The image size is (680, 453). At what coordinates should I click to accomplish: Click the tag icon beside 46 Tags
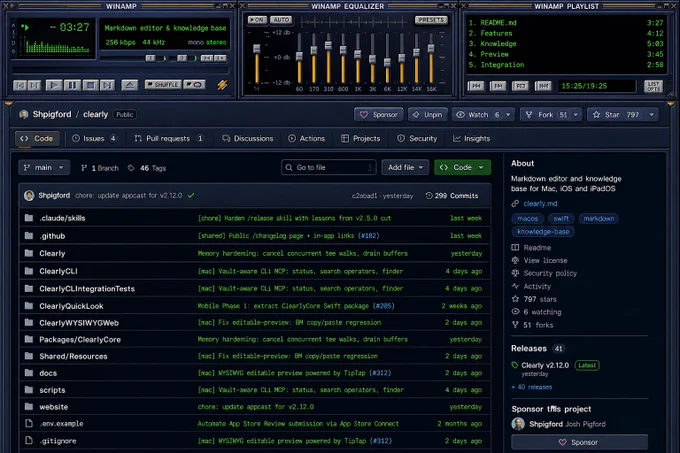[x=131, y=168]
